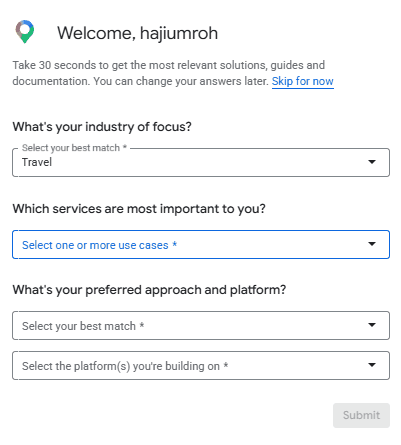Image resolution: width=401 pixels, height=445 pixels.
Task: Open the preferred approach Select your best match dropdown
Action: tap(201, 325)
